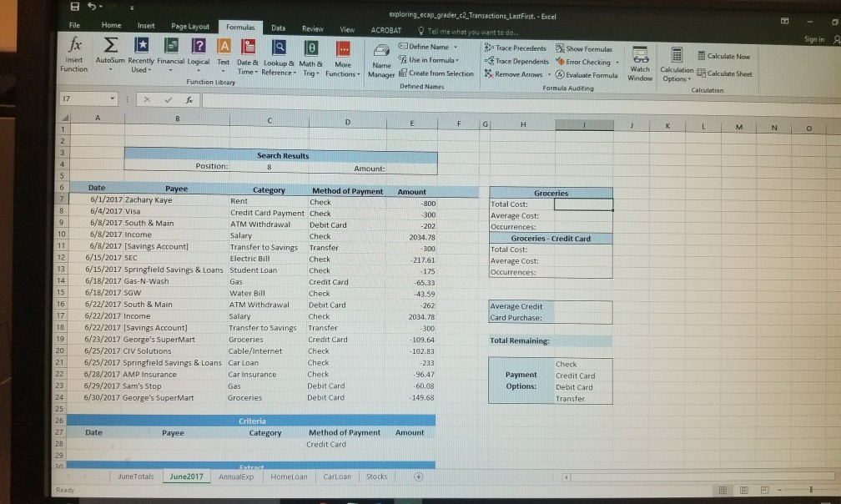Switch to Page Layout view in status bar

click(x=744, y=490)
